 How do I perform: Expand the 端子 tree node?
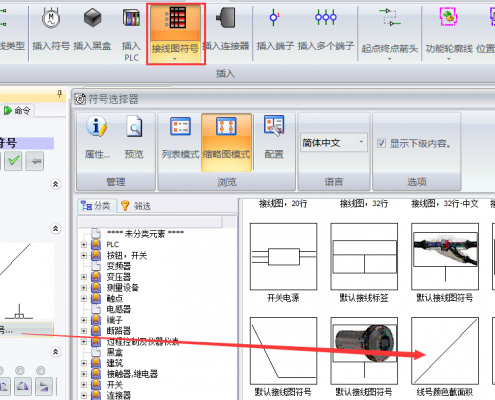coord(84,320)
